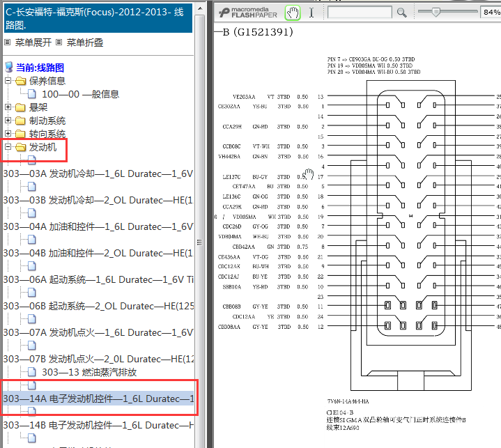Expand the 制动系统 folder

(x=8, y=120)
